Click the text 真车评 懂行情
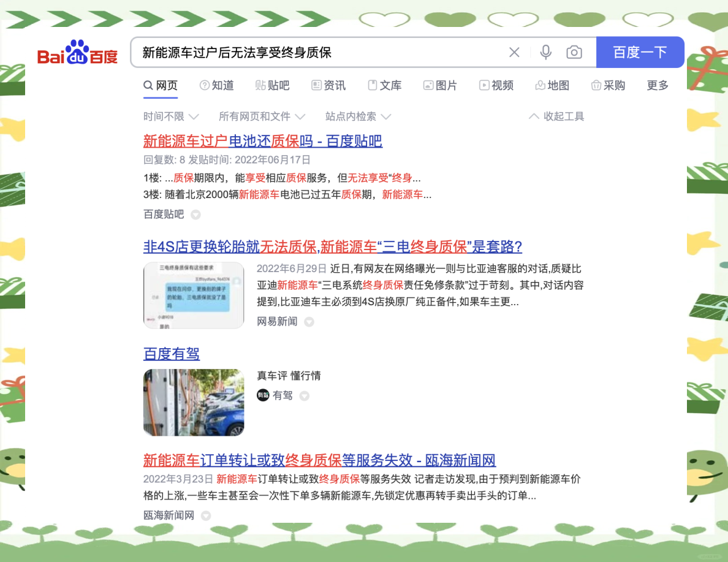Viewport: 728px width, 562px height. tap(289, 376)
